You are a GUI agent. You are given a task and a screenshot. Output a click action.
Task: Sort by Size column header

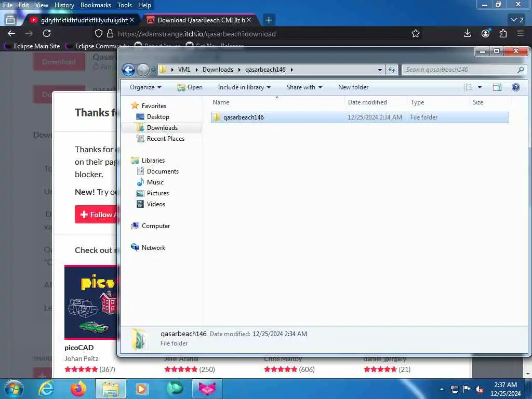(x=478, y=102)
